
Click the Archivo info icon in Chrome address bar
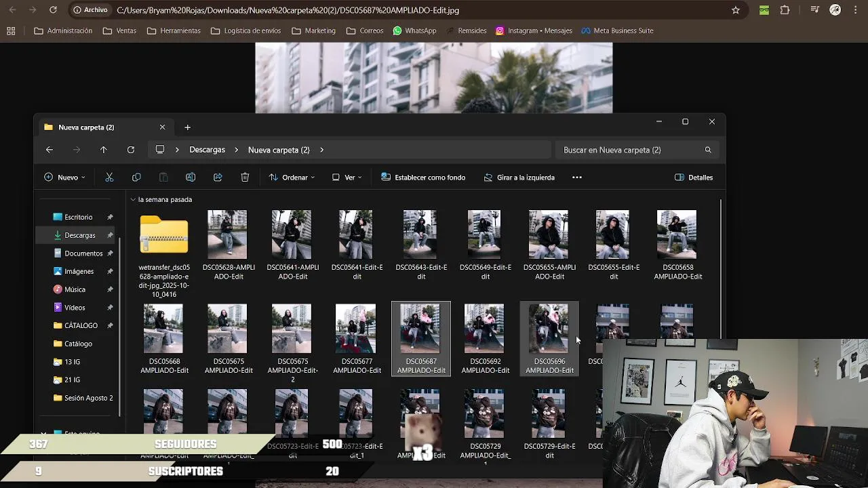(90, 10)
